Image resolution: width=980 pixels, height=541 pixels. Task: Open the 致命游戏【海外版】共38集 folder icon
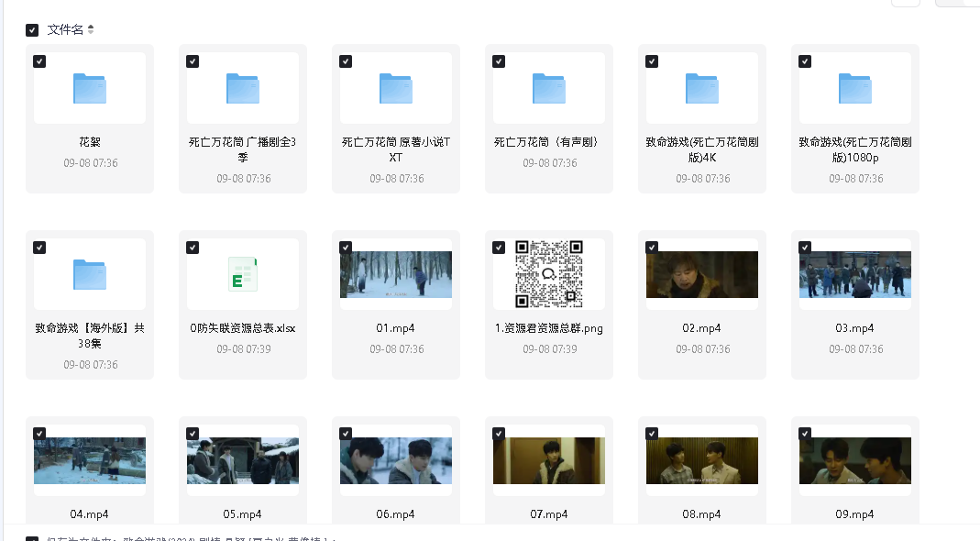tap(90, 274)
